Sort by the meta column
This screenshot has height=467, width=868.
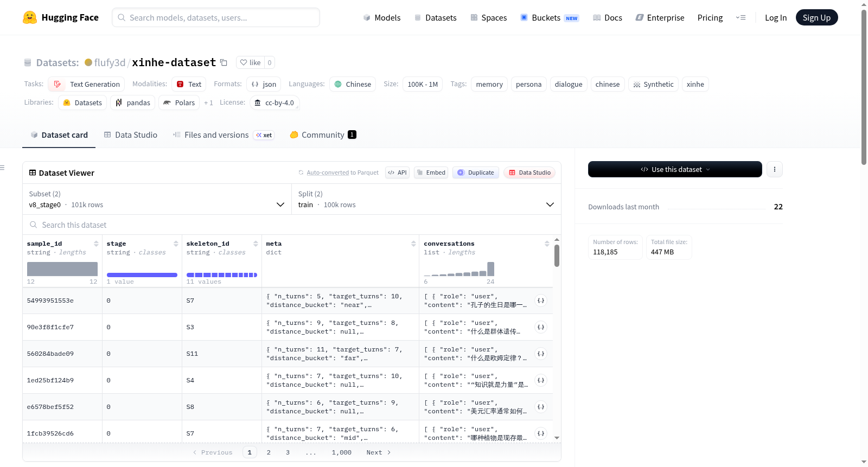point(413,244)
